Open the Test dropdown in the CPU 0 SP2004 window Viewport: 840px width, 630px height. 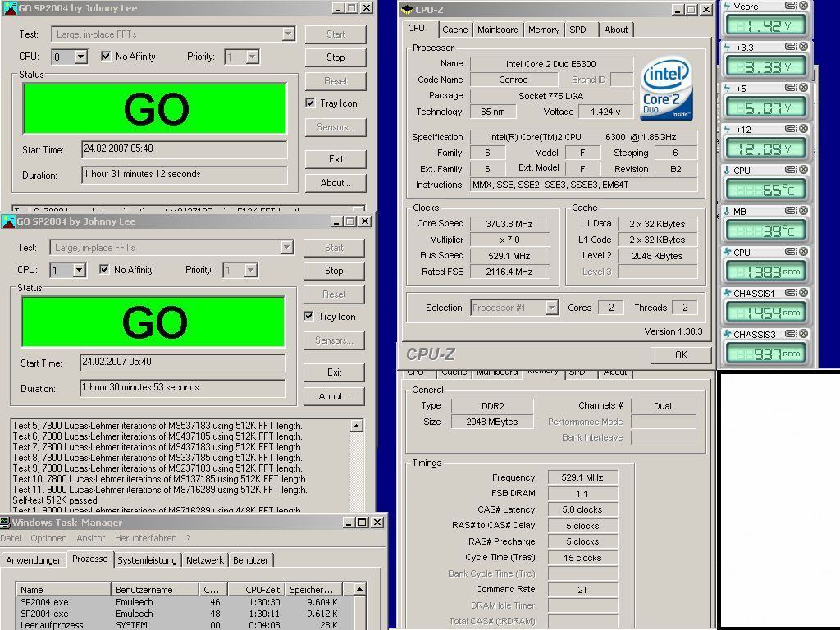pyautogui.click(x=288, y=34)
